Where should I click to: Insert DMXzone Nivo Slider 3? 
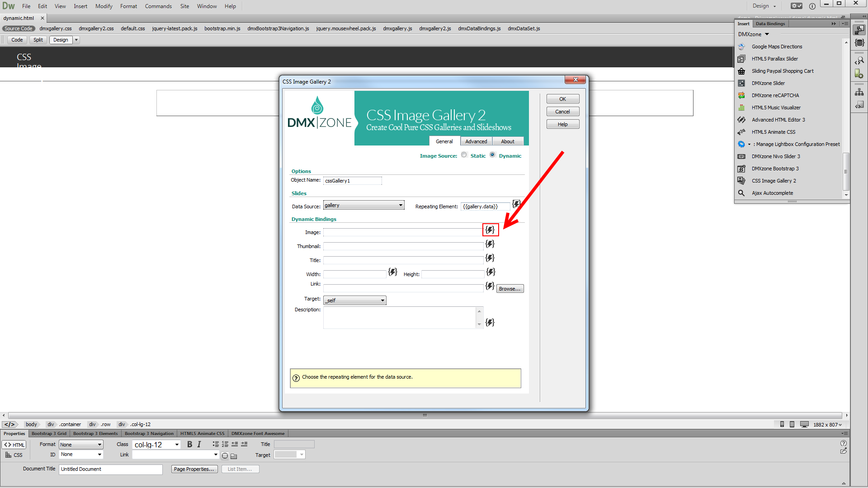[775, 156]
